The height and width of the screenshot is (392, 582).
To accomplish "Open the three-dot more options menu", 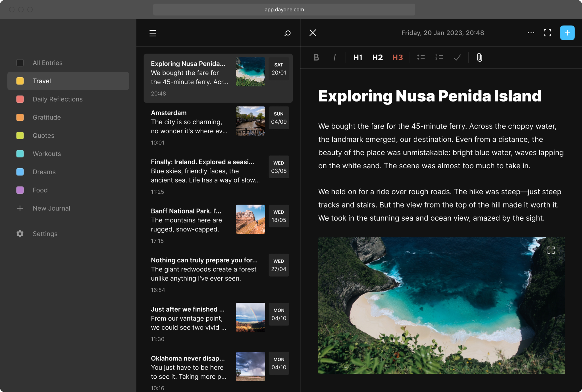I will [x=531, y=33].
